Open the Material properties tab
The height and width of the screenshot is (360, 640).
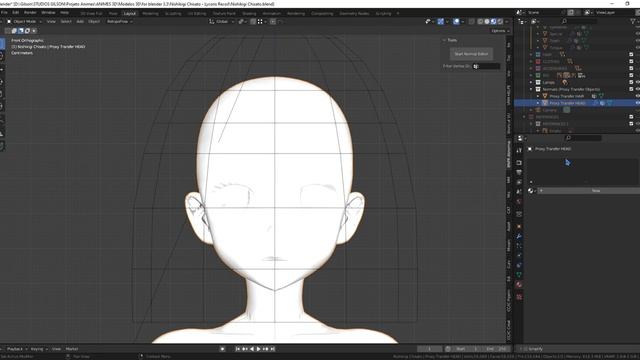[x=519, y=285]
